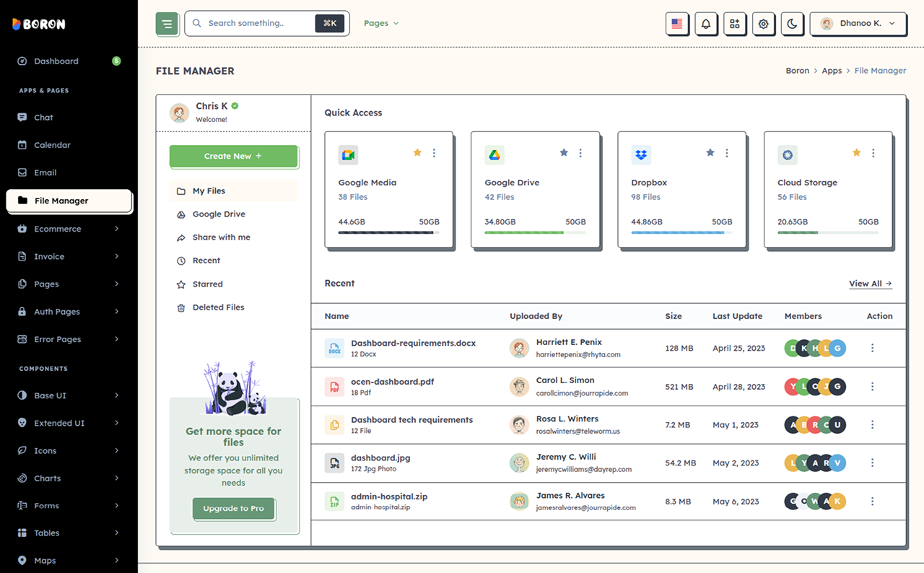924x573 pixels.
Task: Click the Cloud Storage usage progress bar
Action: [x=828, y=232]
